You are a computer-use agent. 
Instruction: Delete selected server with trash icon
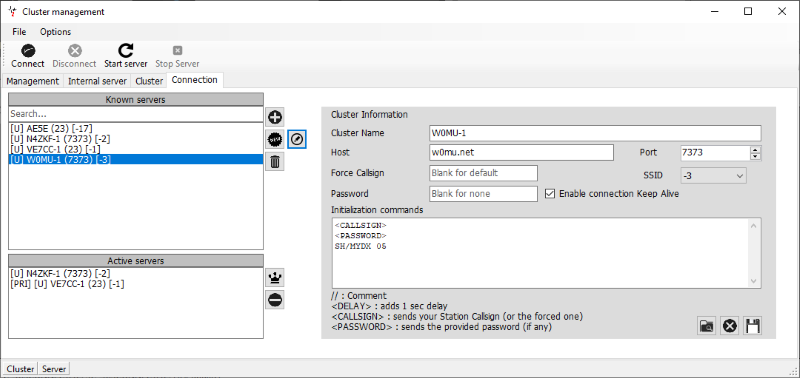274,162
